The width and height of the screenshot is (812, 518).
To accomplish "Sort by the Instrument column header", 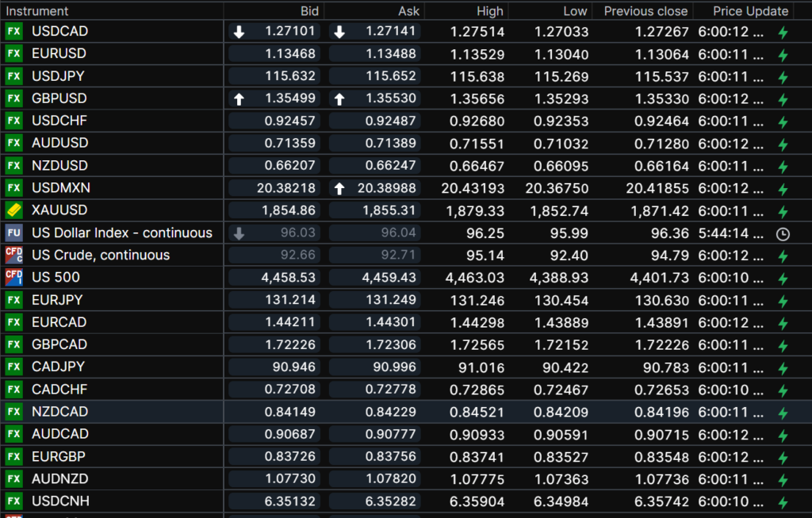I will pyautogui.click(x=38, y=11).
